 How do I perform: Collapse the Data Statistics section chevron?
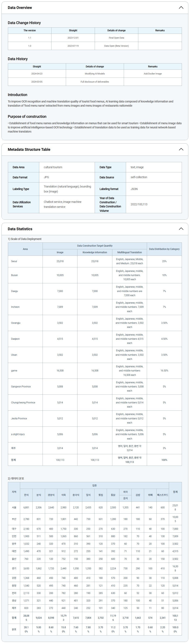181,229
